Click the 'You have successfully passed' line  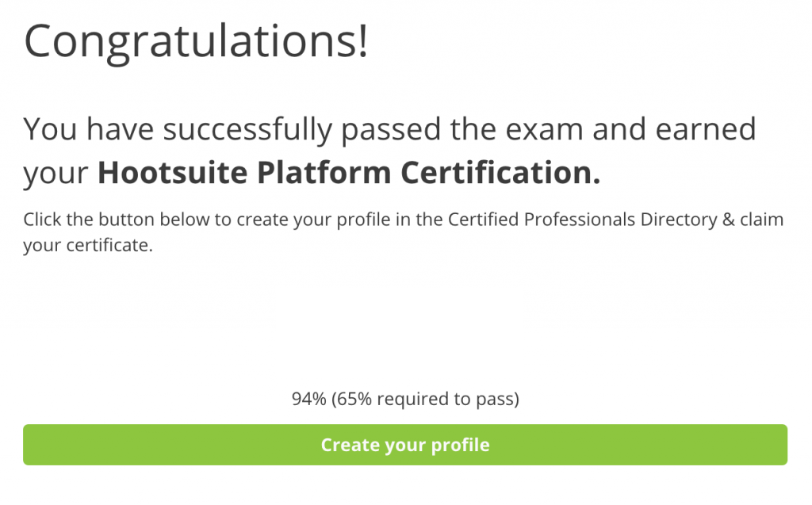pos(232,129)
